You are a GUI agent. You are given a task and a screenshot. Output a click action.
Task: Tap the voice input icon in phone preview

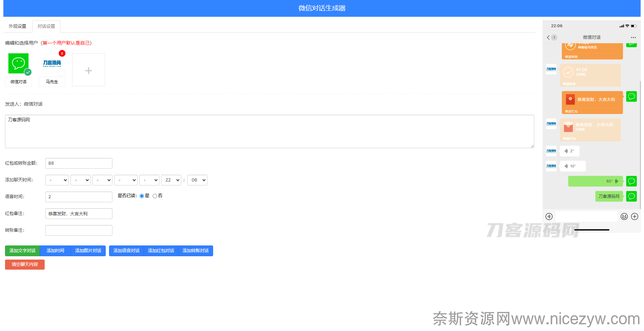point(549,217)
